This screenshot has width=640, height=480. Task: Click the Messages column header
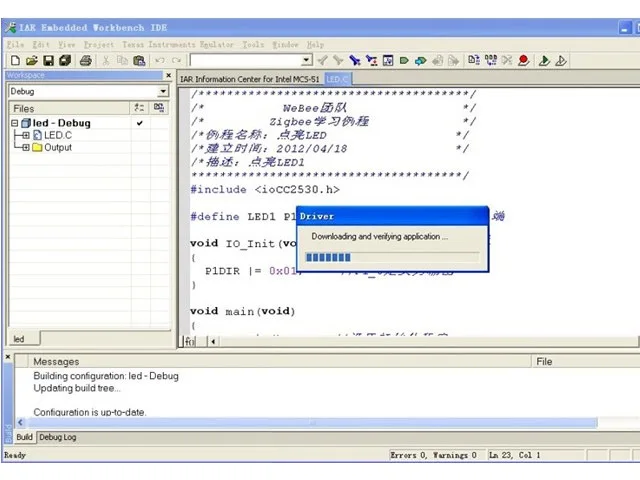(x=280, y=362)
